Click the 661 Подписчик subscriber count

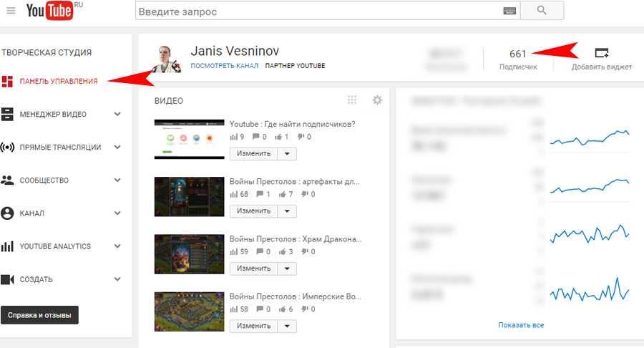(518, 59)
